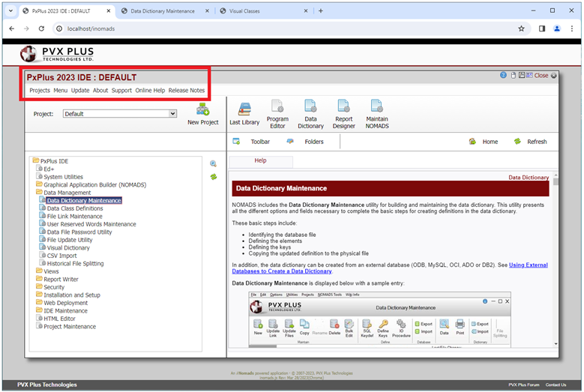Expand the Graphical Application Builder (NOMADS) folder

[39, 184]
